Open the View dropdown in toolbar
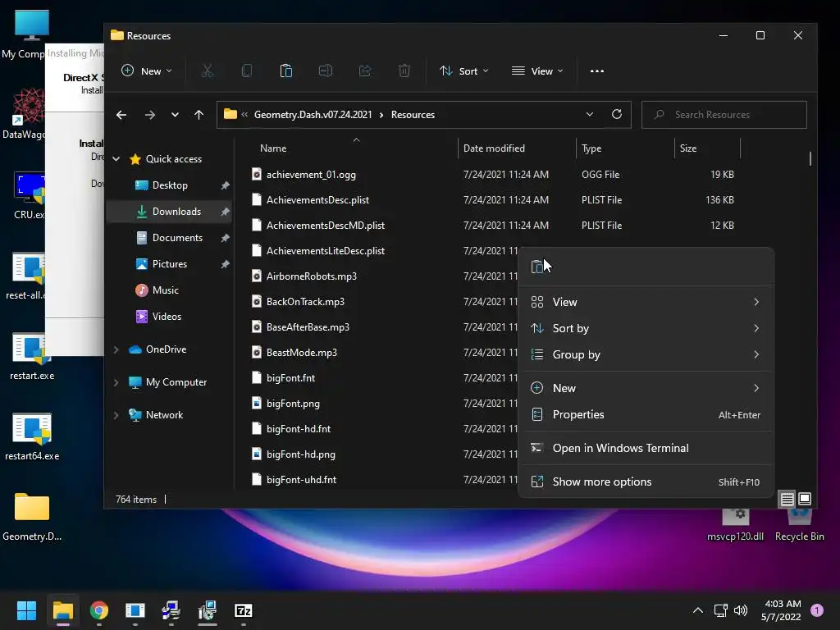 click(537, 71)
